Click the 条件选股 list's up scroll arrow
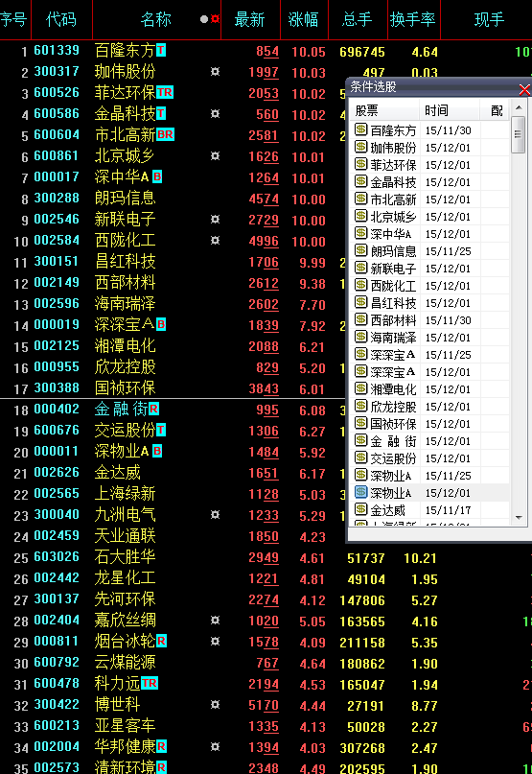532x774 pixels. pyautogui.click(x=519, y=107)
